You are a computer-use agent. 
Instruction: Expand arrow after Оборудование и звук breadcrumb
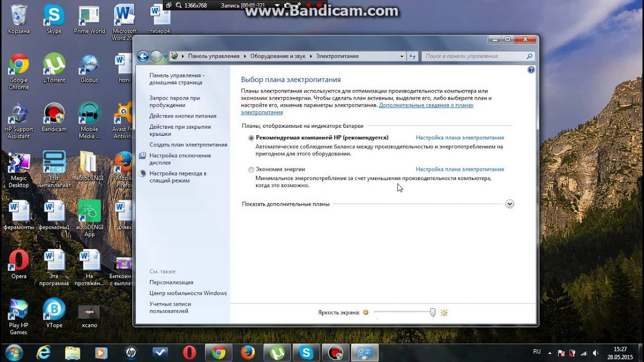[311, 56]
